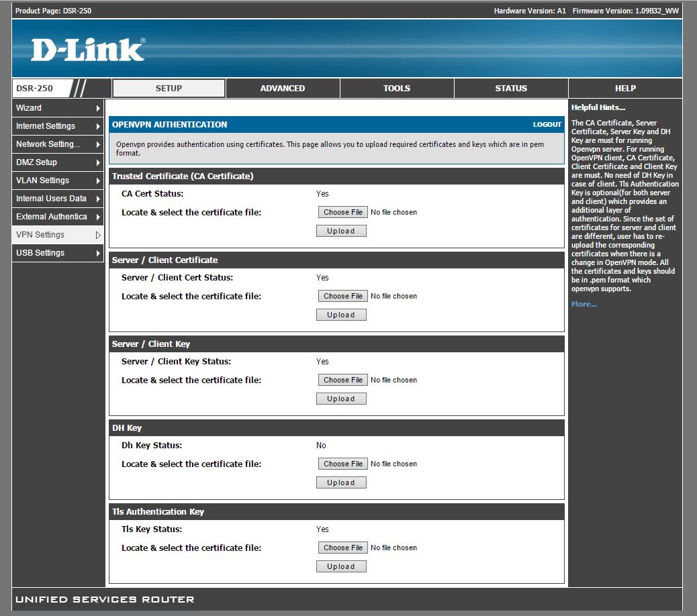697x616 pixels.
Task: Expand the External Authentica arrow
Action: pyautogui.click(x=98, y=217)
